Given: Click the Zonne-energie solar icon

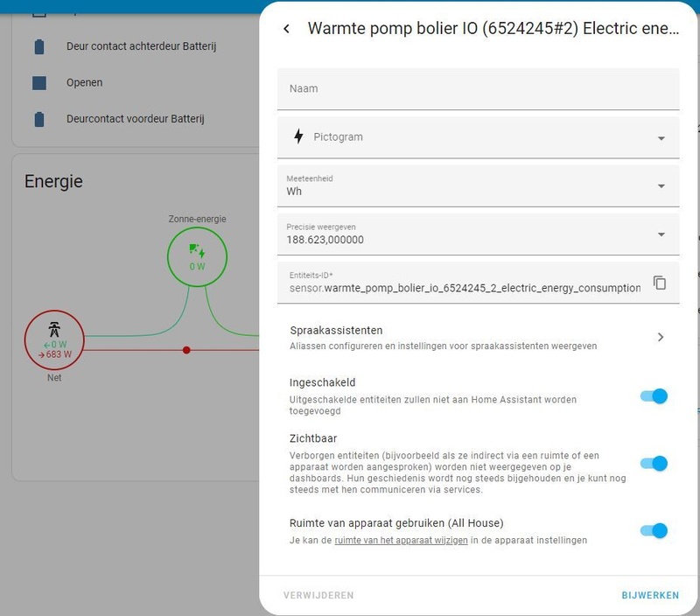Looking at the screenshot, I should pos(197,251).
